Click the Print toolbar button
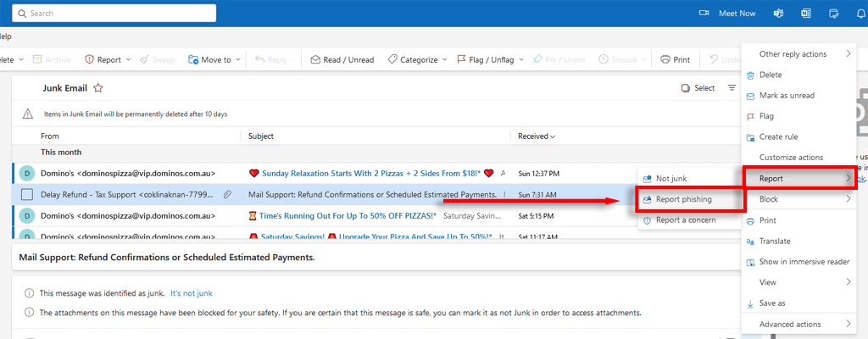This screenshot has height=339, width=868. click(676, 59)
